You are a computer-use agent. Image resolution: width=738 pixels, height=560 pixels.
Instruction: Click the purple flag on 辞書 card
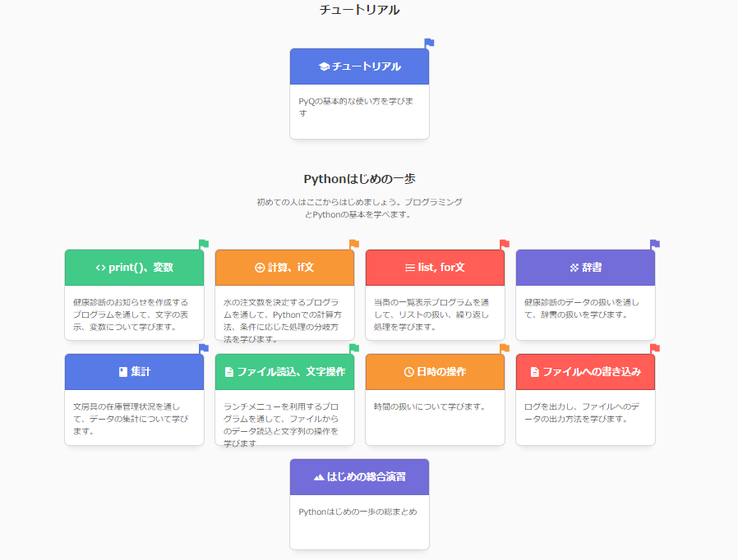[655, 245]
